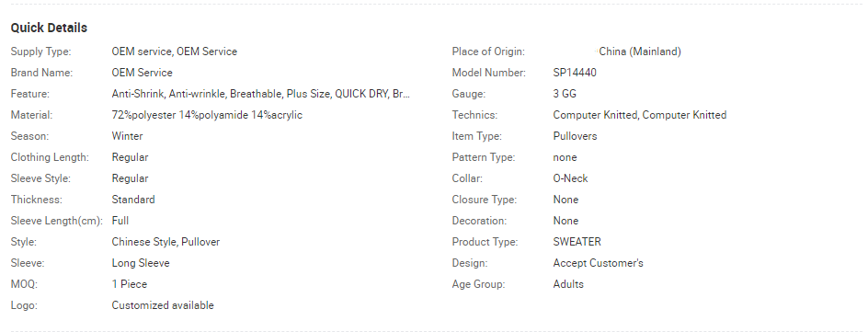
Task: Select the Gauge 3 GG value
Action: [x=565, y=94]
